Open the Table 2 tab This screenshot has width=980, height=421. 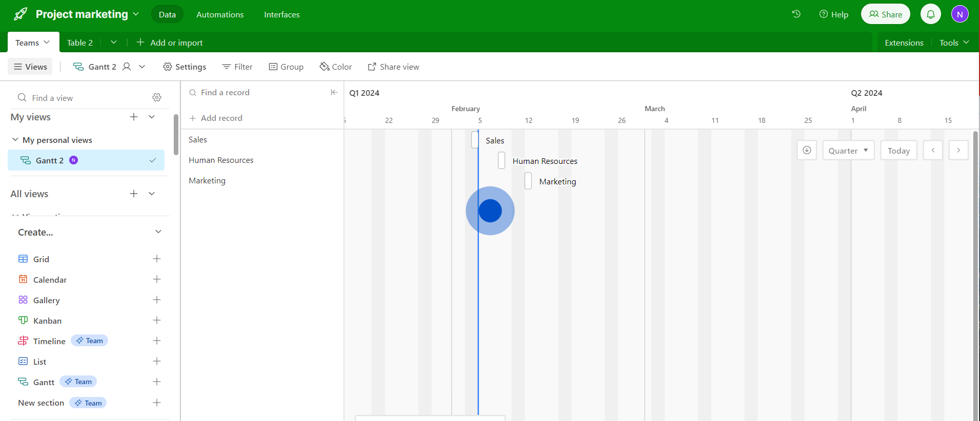tap(80, 43)
